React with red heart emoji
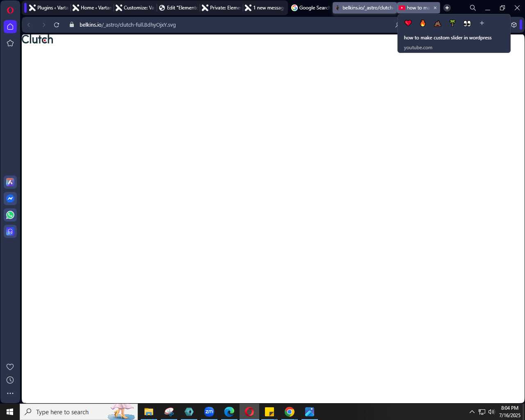This screenshot has width=525, height=420. point(408,23)
